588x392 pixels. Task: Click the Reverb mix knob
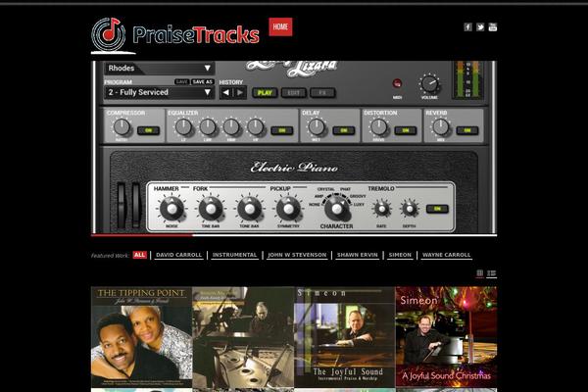pos(441,127)
